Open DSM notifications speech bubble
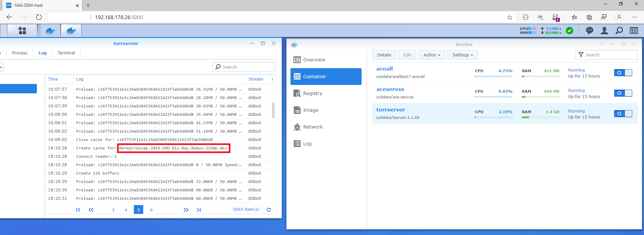 tap(589, 31)
